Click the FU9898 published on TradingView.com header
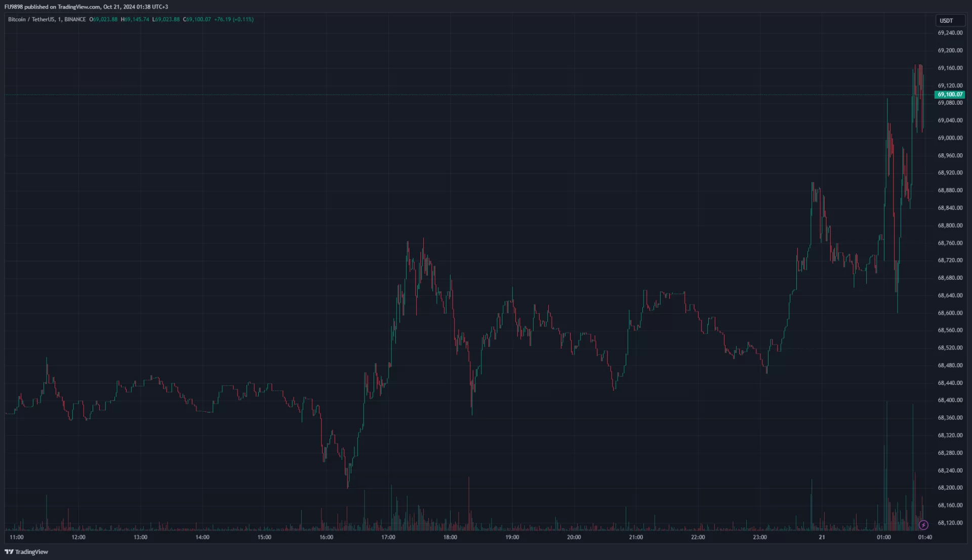The image size is (972, 560). [86, 7]
